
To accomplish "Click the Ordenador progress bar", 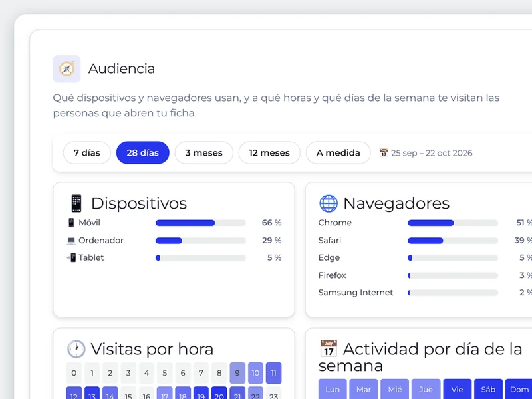I will point(201,241).
